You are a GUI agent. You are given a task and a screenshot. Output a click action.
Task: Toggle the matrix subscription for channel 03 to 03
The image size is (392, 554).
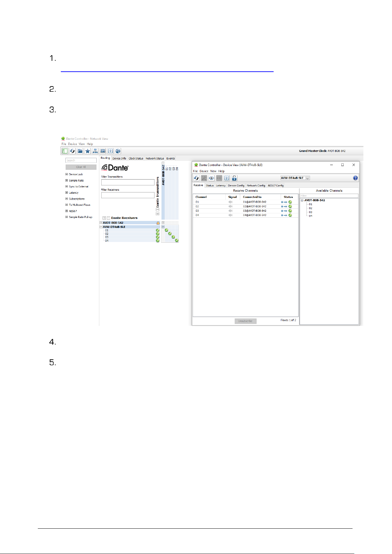coord(173,237)
